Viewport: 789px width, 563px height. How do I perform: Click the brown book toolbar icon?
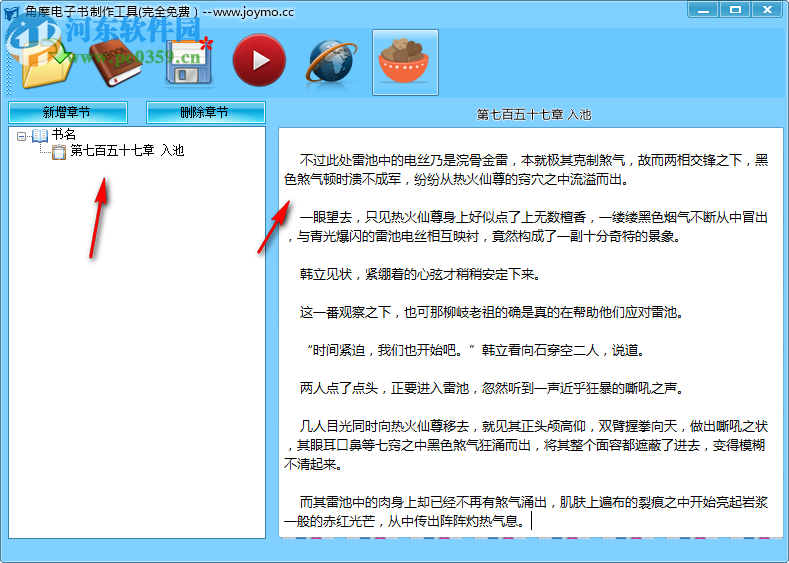point(115,62)
